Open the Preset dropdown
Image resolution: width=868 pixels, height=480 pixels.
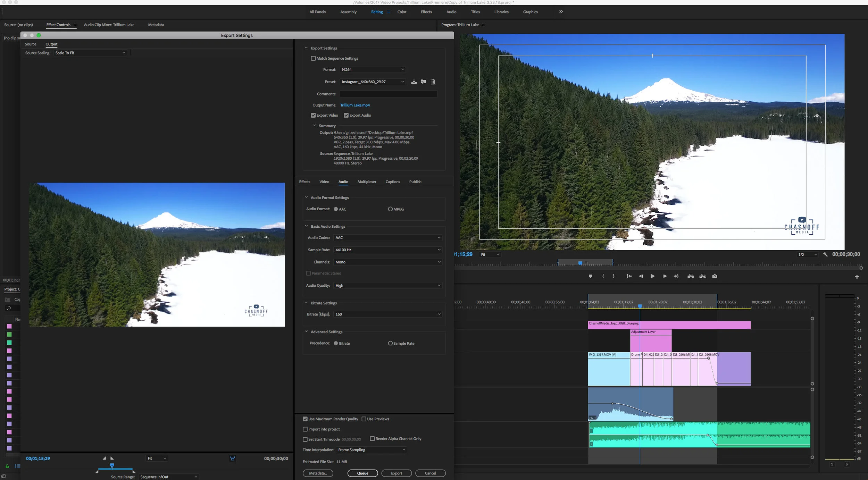(x=373, y=82)
